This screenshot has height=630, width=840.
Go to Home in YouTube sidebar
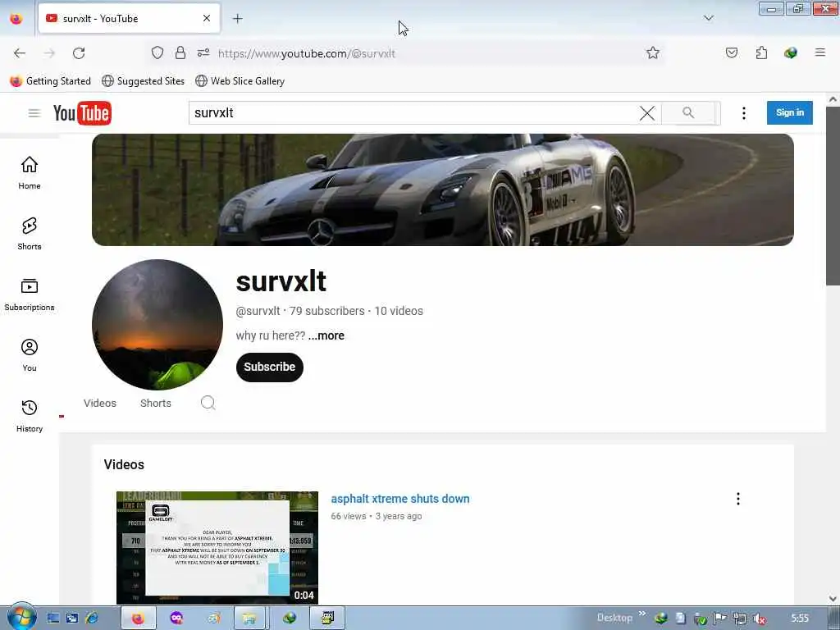pos(30,172)
